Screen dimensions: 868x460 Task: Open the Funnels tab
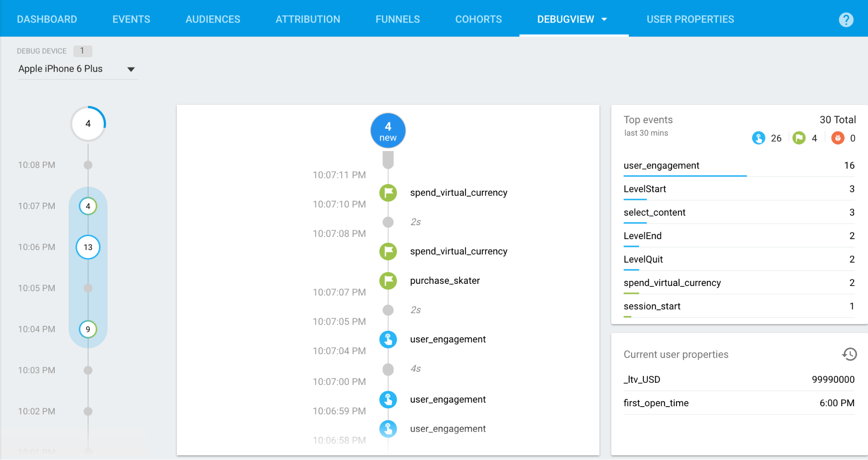click(x=397, y=19)
